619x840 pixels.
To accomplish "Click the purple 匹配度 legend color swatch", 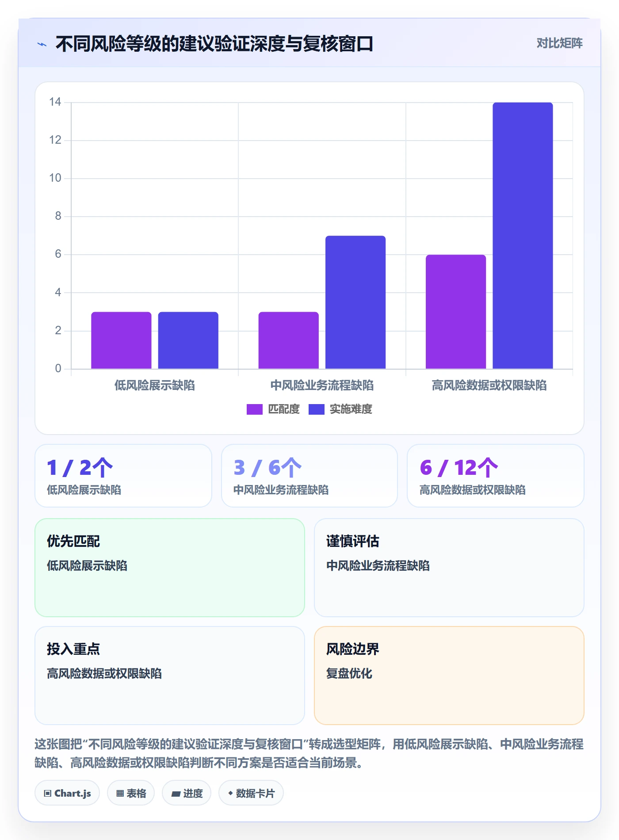I will (x=255, y=409).
